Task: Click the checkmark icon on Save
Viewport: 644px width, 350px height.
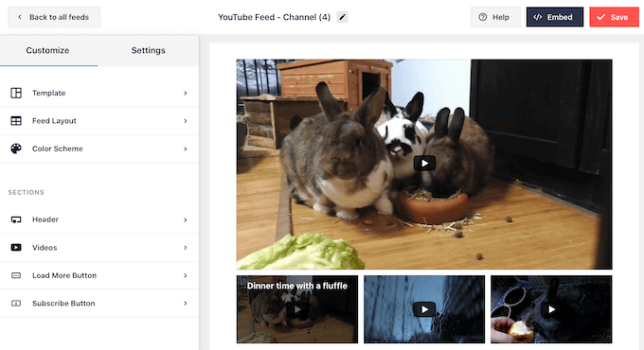Action: click(x=600, y=17)
